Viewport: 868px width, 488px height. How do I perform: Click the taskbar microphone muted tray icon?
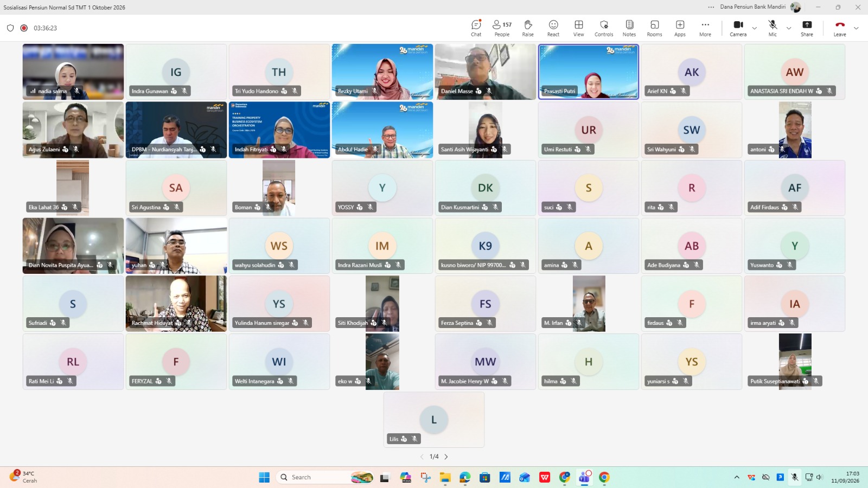point(794,477)
